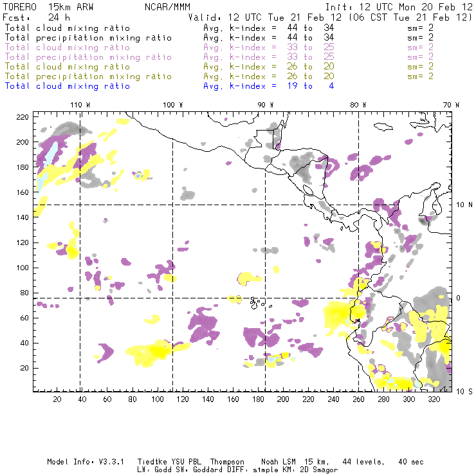Screen dimensions: 476x476
Task: Click "44 to 34" k-index in black cloud row
Action: point(311,28)
